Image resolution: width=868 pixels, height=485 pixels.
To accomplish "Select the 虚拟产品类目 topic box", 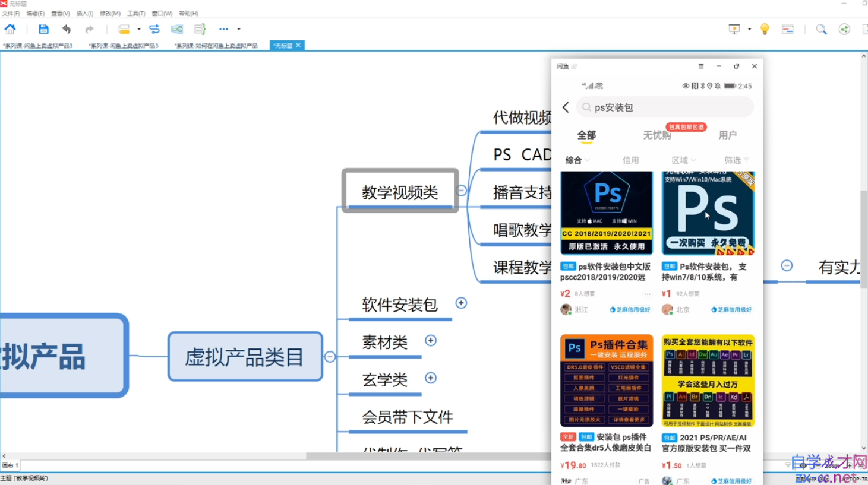I will [245, 356].
